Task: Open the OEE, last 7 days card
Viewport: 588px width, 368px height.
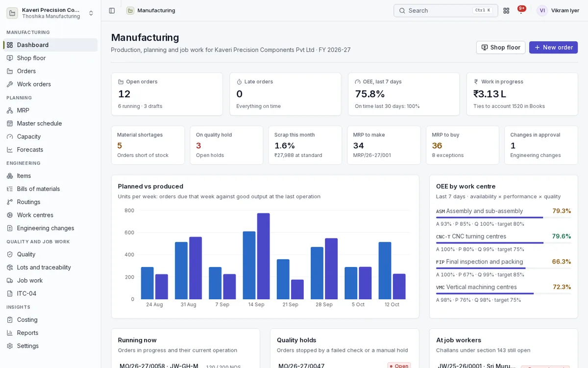Action: coord(404,94)
